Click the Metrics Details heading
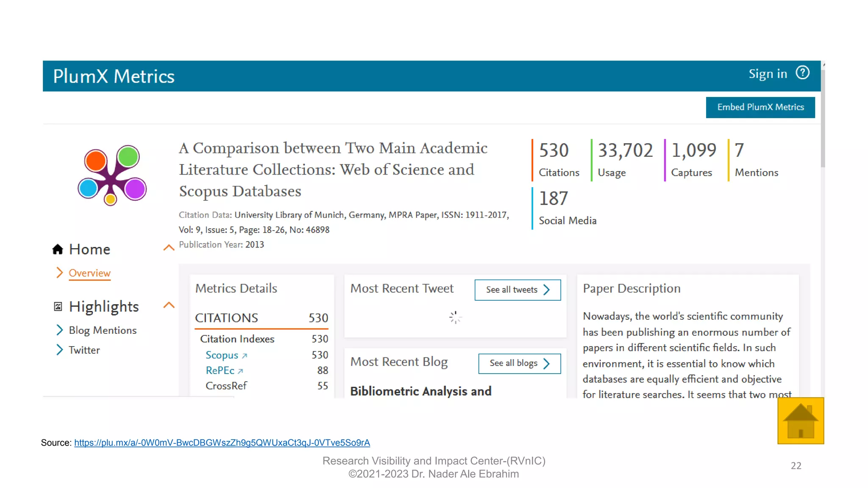 pos(236,288)
